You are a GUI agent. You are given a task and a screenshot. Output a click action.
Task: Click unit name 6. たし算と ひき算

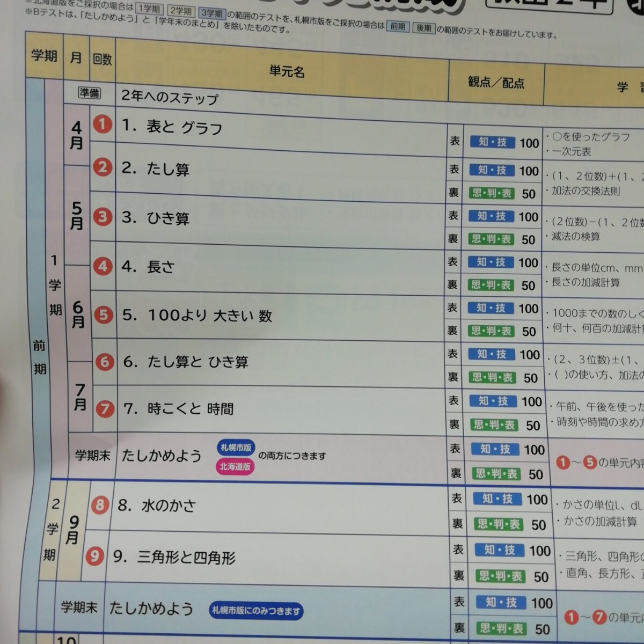[x=186, y=362]
